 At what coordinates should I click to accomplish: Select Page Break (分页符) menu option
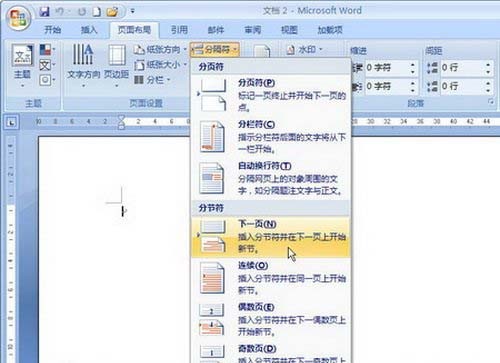(x=271, y=95)
